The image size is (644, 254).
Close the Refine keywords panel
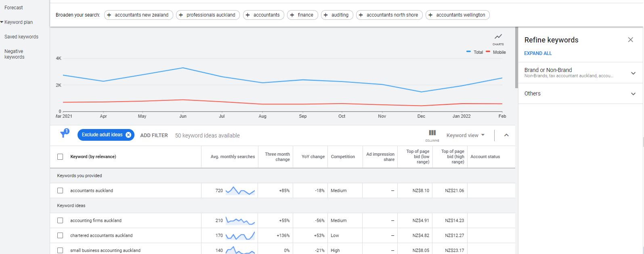click(630, 40)
